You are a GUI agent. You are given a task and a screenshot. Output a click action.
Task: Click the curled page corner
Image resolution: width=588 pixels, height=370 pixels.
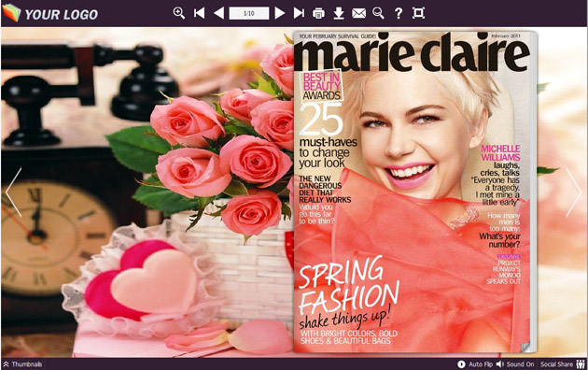(526, 348)
